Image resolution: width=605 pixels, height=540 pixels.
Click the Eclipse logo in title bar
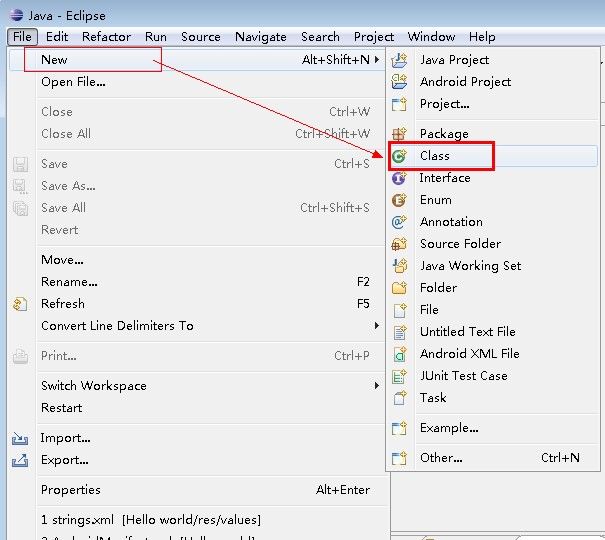(x=17, y=15)
